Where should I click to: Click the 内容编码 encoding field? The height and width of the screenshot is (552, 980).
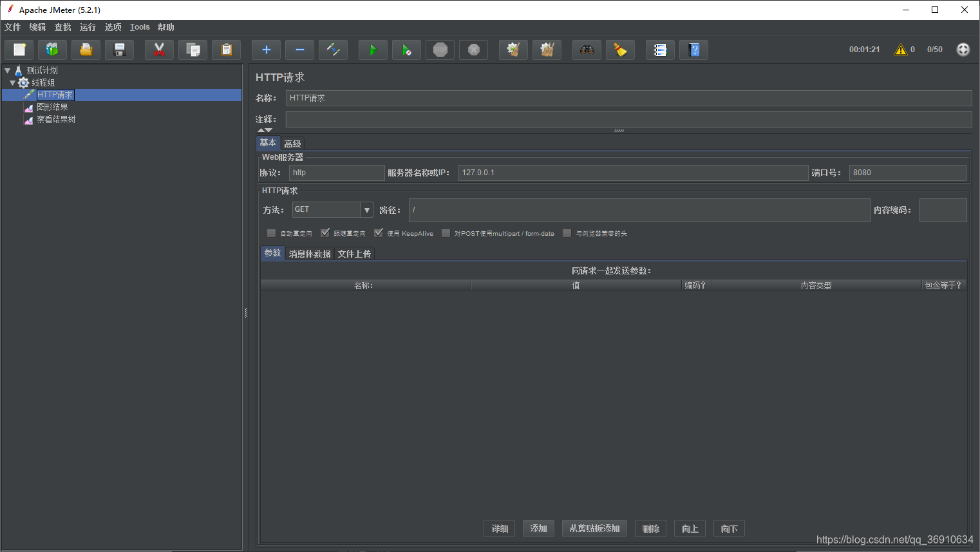tap(943, 210)
